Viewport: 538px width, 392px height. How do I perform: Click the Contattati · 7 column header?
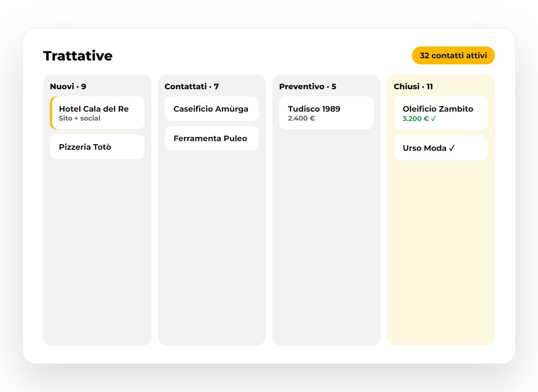click(192, 86)
